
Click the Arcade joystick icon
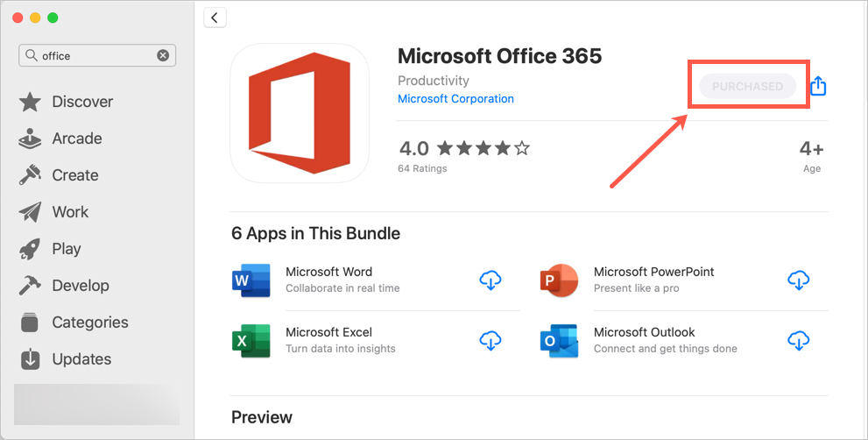30,138
